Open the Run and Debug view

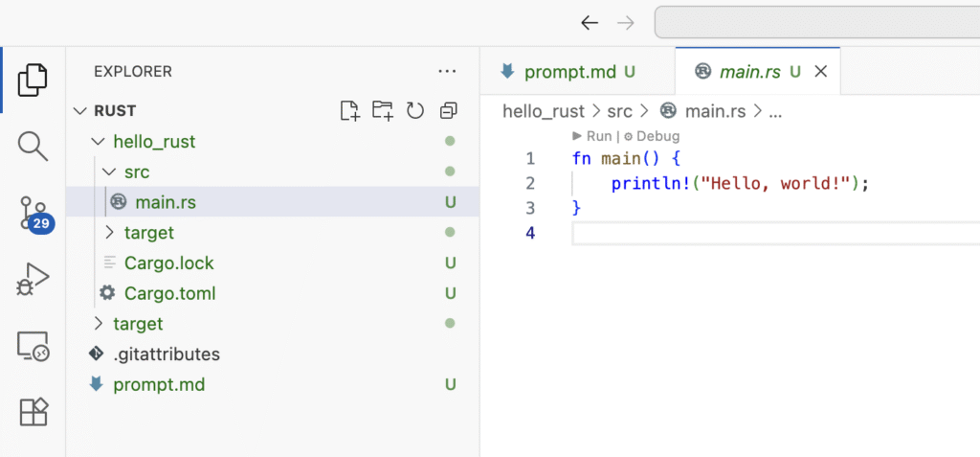[33, 280]
